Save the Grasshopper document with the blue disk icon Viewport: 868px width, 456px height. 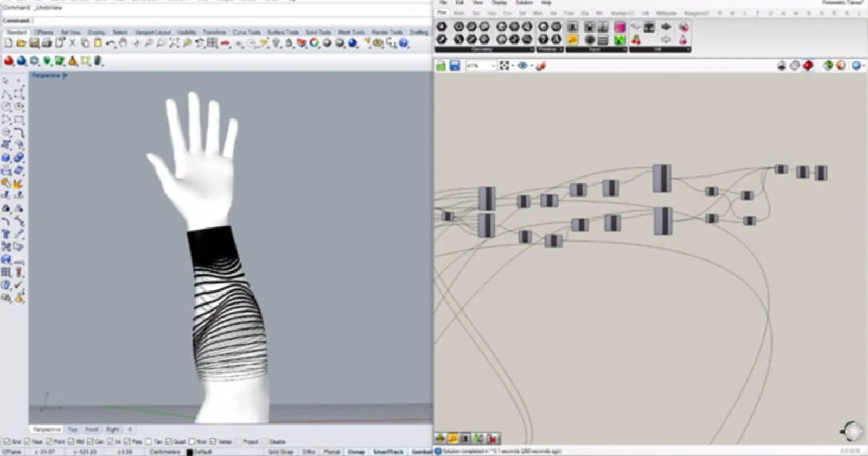pos(455,66)
